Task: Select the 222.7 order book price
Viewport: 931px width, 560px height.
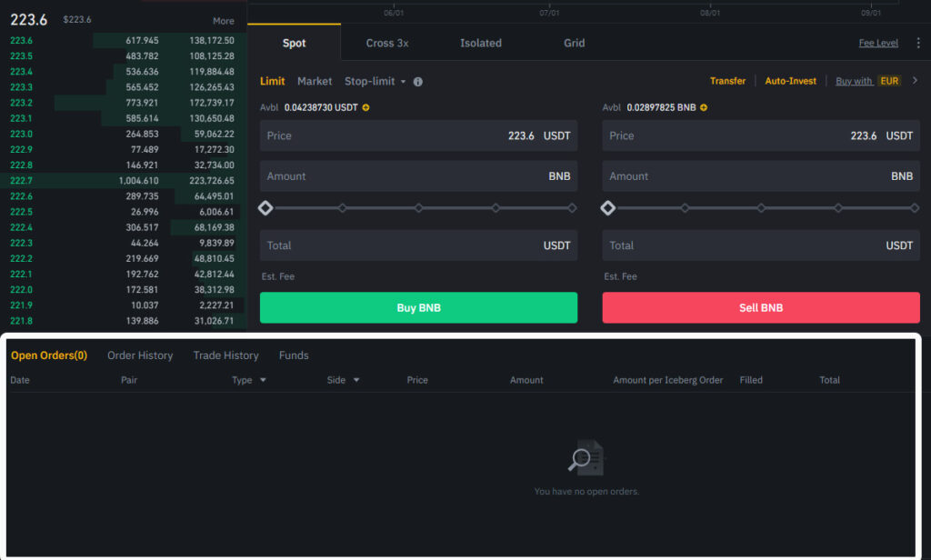Action: (22, 181)
